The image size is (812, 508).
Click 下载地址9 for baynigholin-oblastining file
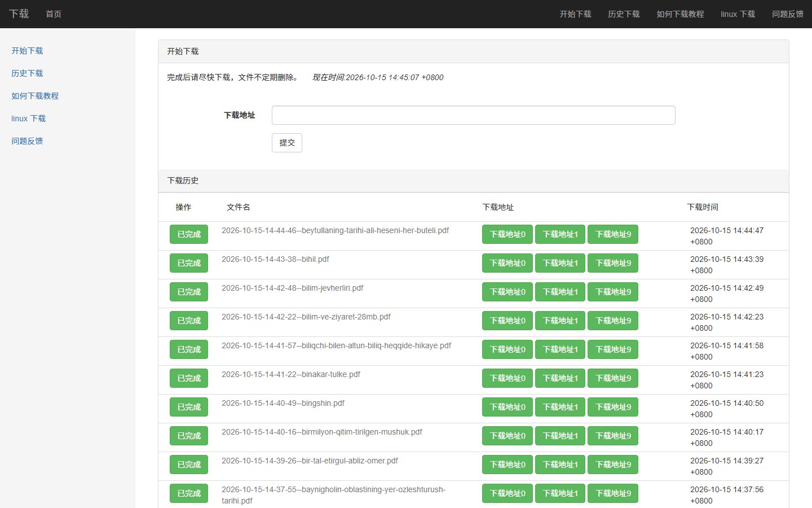[613, 493]
